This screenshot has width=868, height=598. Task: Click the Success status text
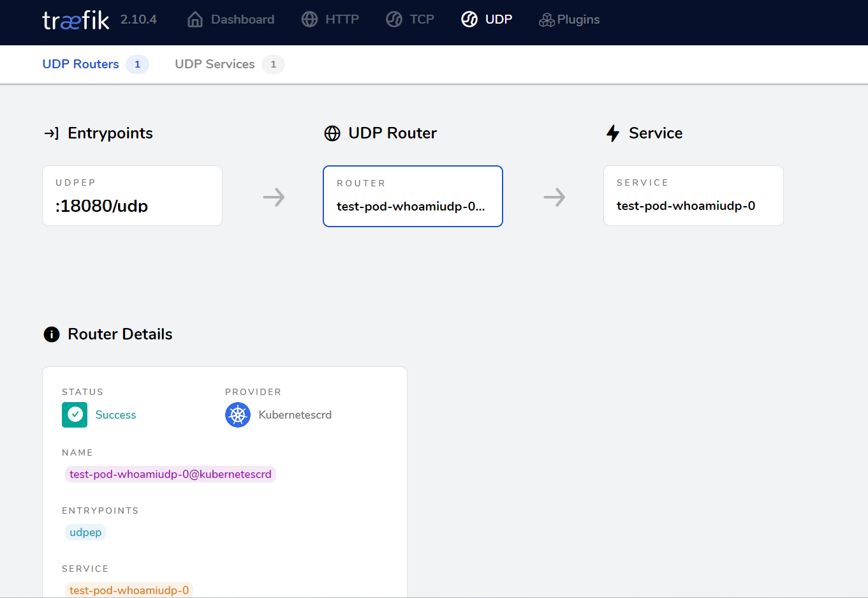point(115,415)
